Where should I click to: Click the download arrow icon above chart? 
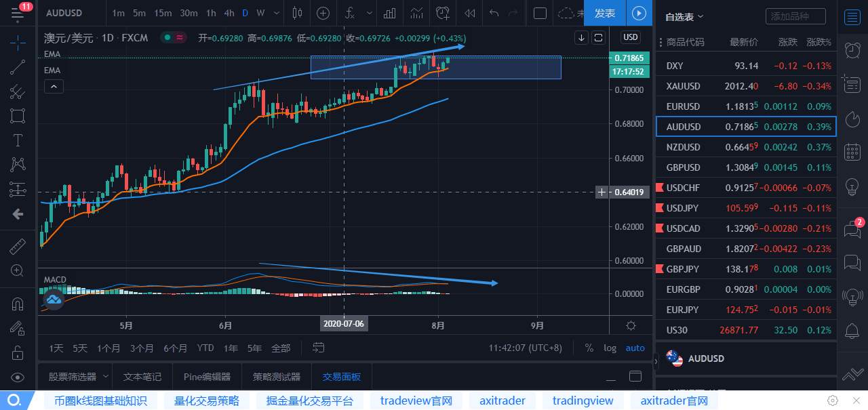tap(581, 38)
